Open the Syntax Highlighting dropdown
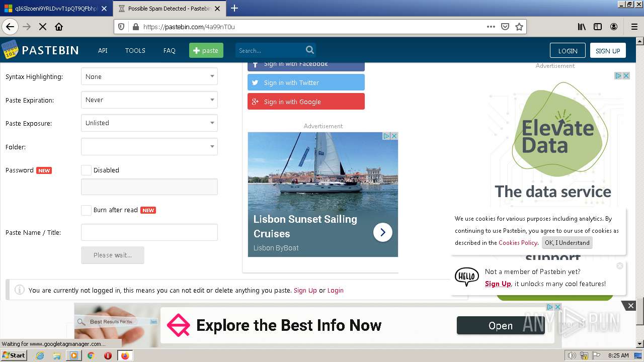The width and height of the screenshot is (644, 362). point(149,76)
